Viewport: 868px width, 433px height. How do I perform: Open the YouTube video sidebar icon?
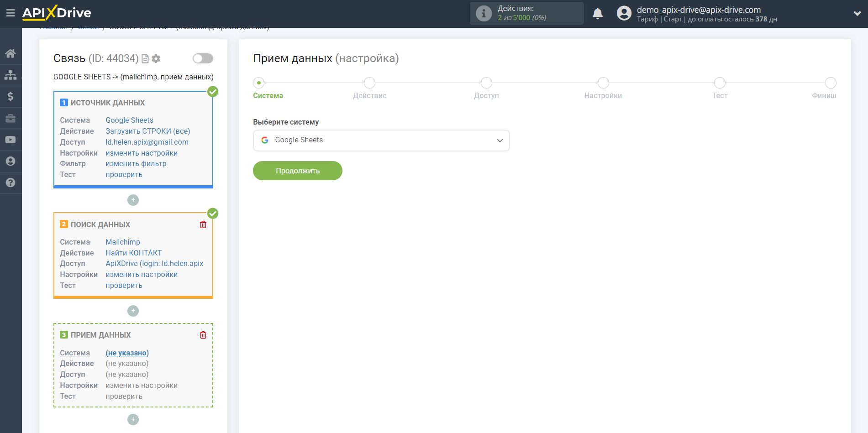[11, 140]
